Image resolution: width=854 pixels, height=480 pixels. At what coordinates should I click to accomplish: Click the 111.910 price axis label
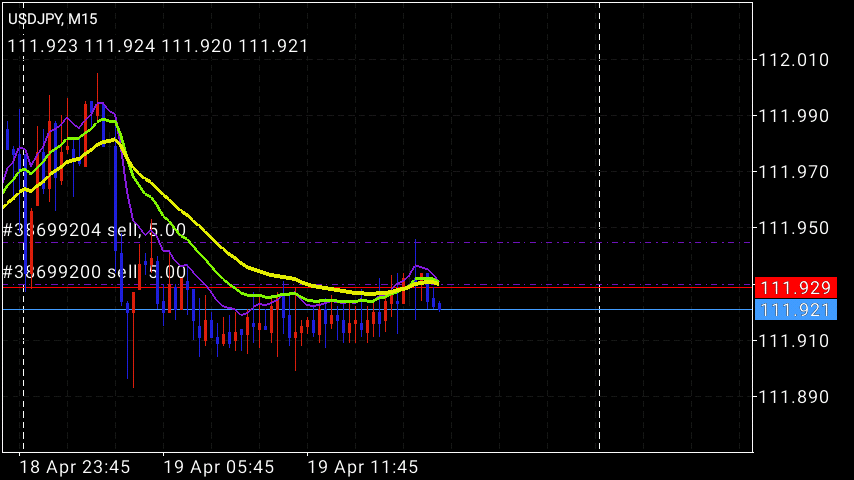[794, 341]
